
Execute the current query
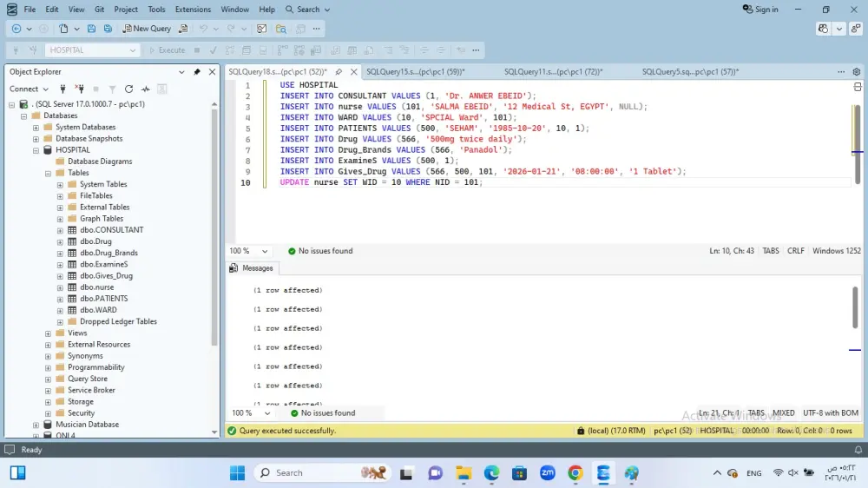tap(168, 49)
